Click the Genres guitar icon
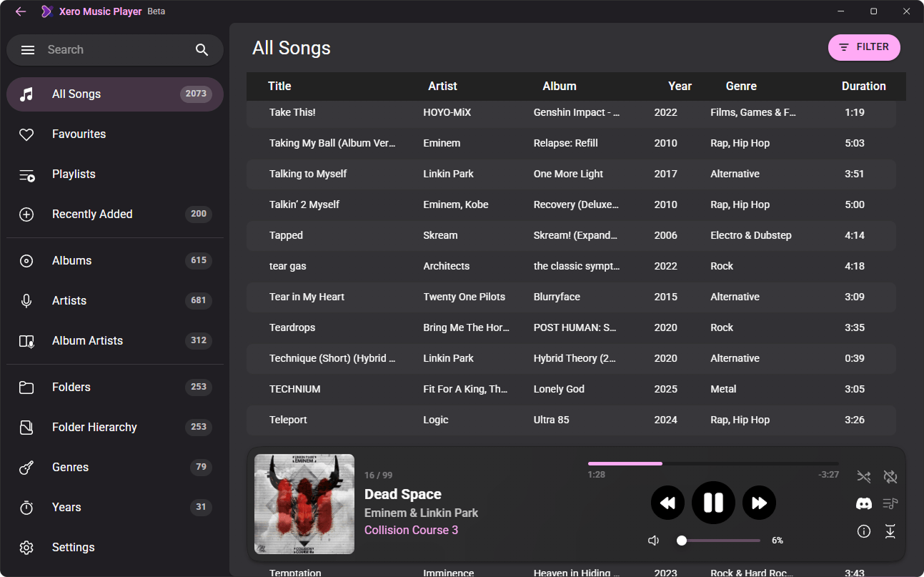 pyautogui.click(x=26, y=468)
